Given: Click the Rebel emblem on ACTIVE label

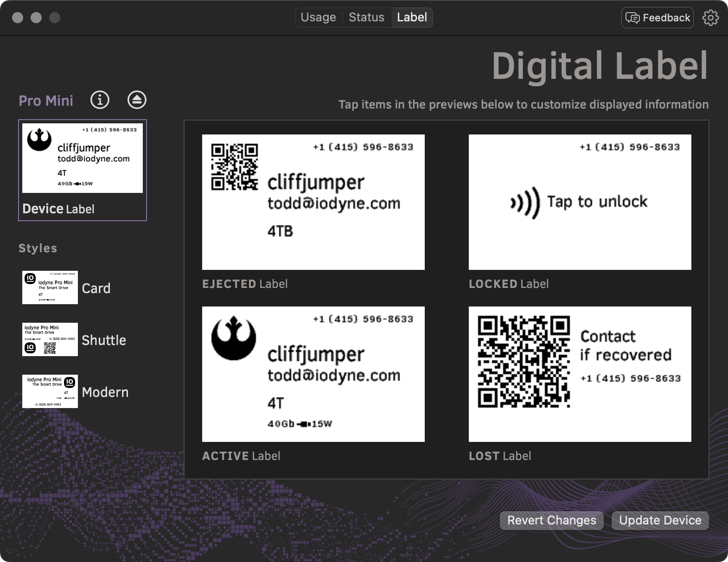Looking at the screenshot, I should pos(233,338).
